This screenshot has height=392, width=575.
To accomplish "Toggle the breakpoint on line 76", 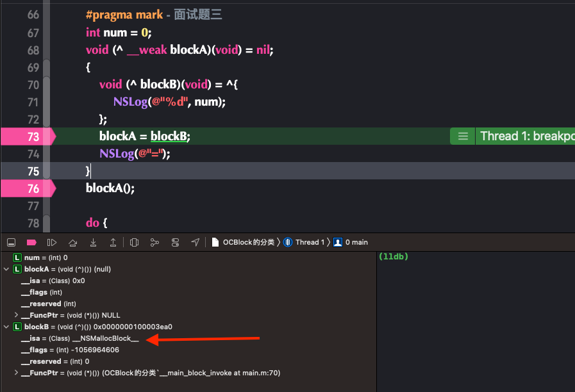I will click(x=29, y=188).
